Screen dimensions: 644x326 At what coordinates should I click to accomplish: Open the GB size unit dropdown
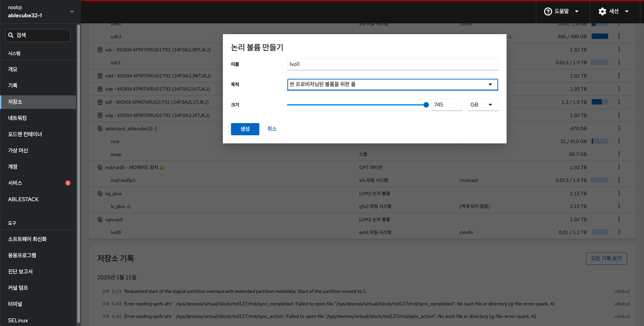(482, 105)
